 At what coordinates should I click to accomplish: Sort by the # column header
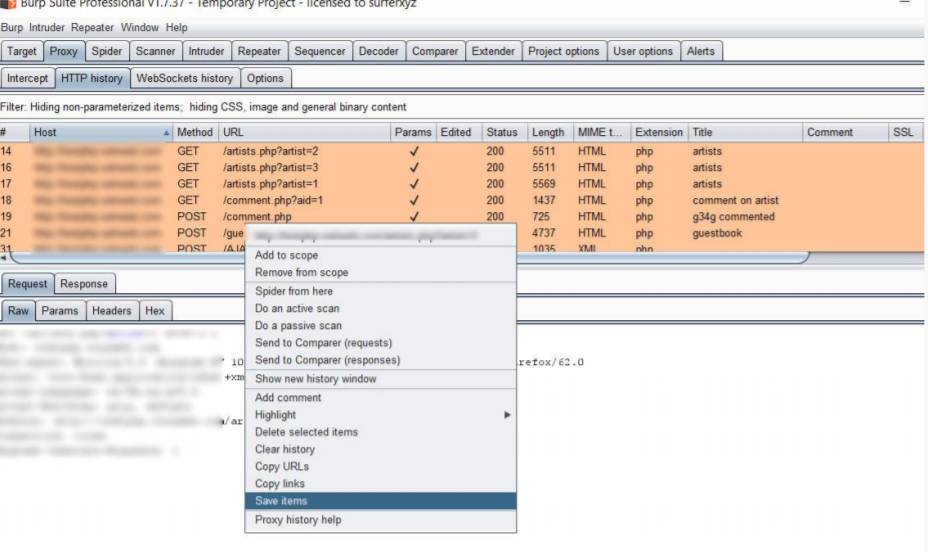pos(14,133)
